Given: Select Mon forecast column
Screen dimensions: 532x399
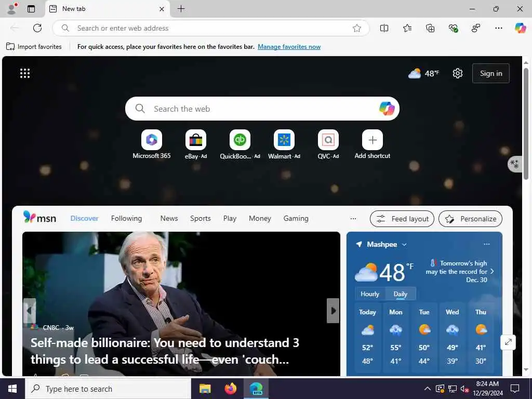Looking at the screenshot, I should (395, 338).
